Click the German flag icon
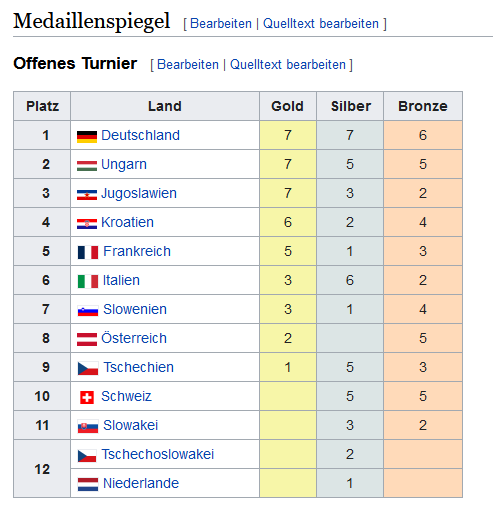The height and width of the screenshot is (512, 493). 87,137
